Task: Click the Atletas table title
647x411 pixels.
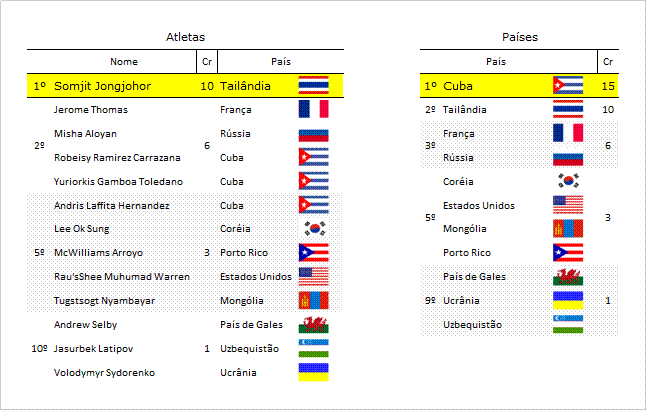Action: [x=185, y=37]
